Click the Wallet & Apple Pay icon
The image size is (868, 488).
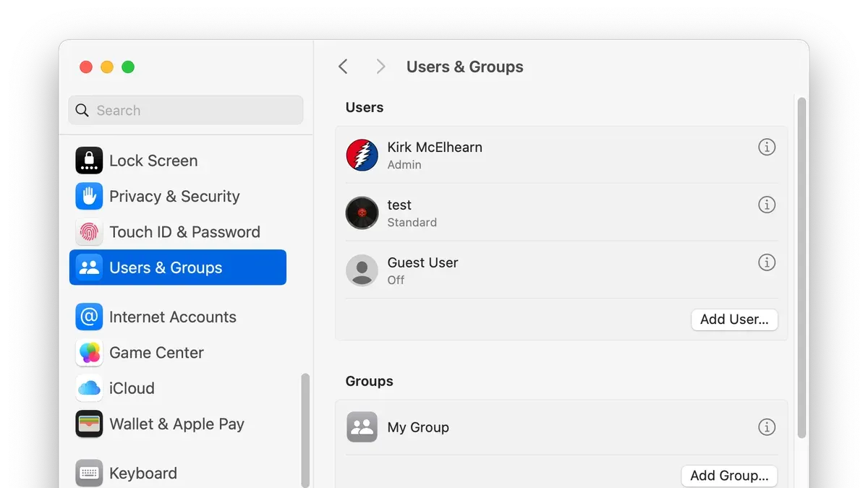tap(89, 424)
